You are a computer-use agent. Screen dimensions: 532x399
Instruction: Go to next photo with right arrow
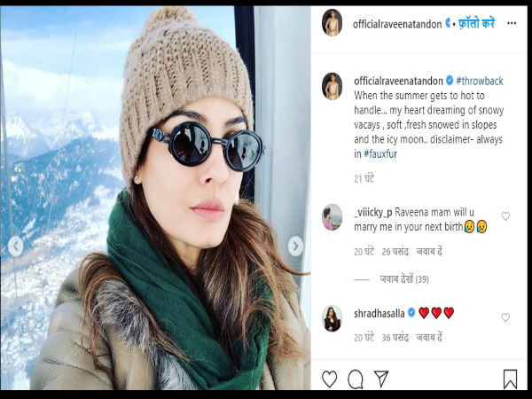click(x=295, y=246)
